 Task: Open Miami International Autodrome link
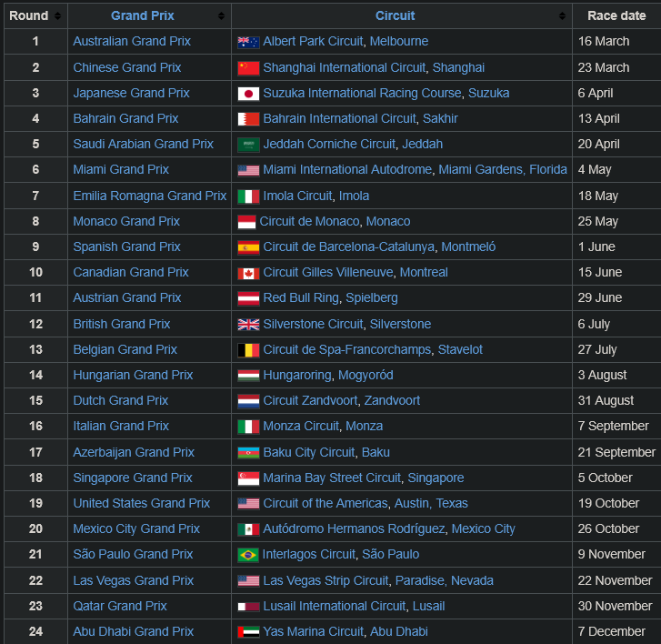click(347, 169)
